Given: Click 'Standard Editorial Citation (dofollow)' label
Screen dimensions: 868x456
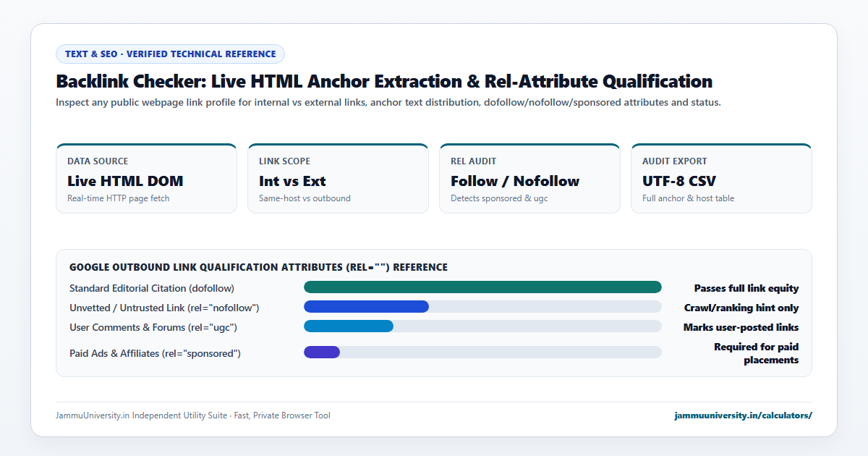Looking at the screenshot, I should coord(152,288).
